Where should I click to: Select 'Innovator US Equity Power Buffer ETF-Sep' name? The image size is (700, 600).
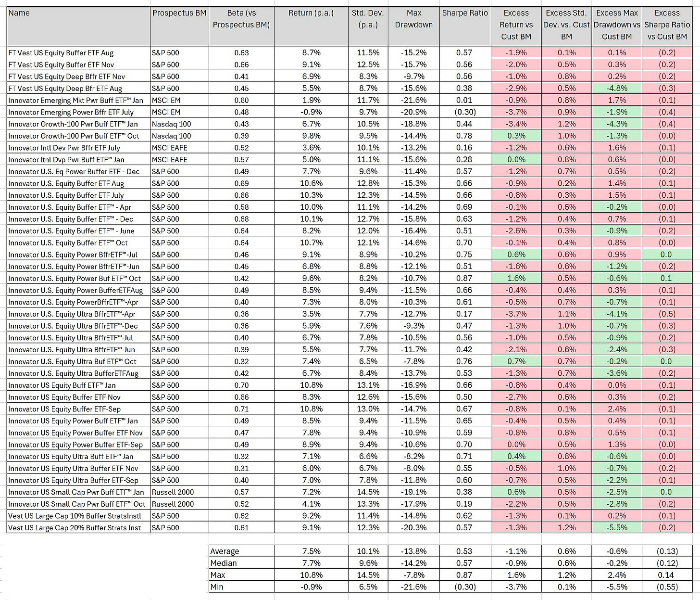[78, 444]
